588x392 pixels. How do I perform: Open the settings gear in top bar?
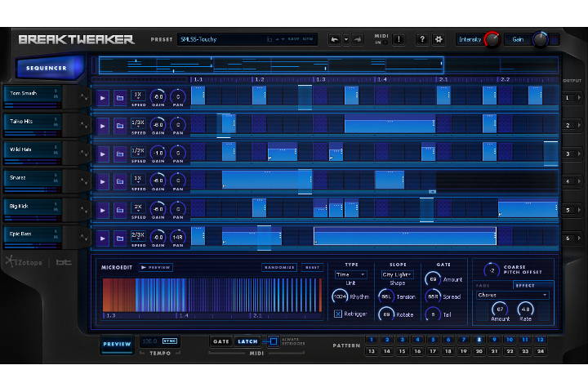click(x=438, y=39)
